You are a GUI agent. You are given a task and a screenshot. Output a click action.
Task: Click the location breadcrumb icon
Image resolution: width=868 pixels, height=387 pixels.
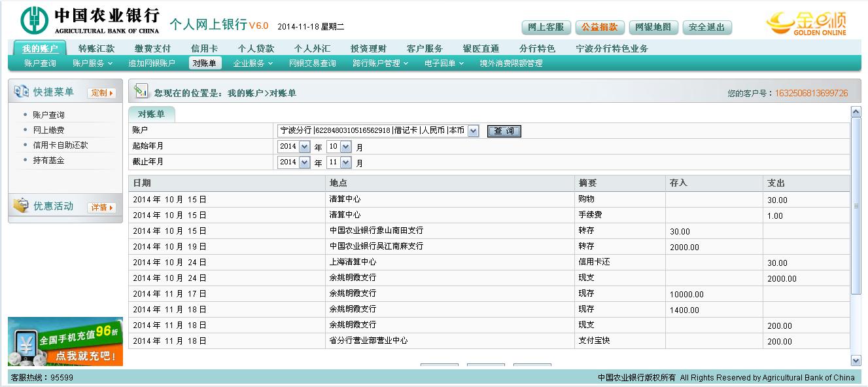pos(141,92)
